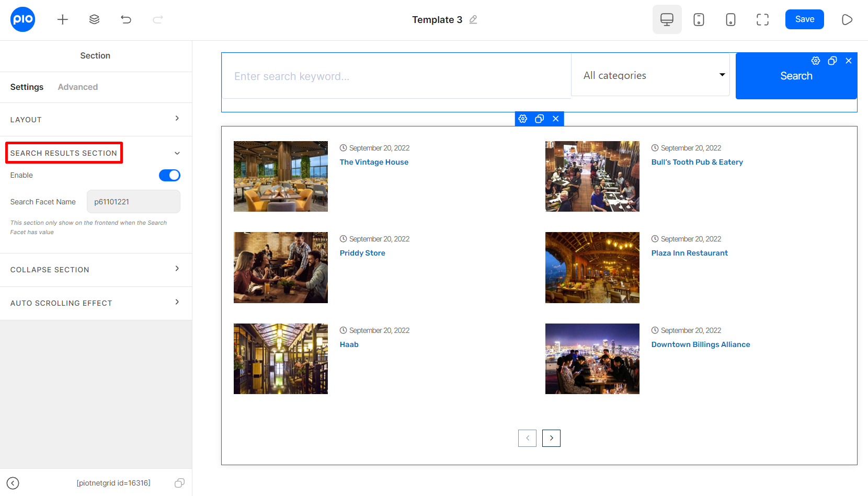Switch to the Advanced tab
The width and height of the screenshot is (868, 496).
click(77, 87)
